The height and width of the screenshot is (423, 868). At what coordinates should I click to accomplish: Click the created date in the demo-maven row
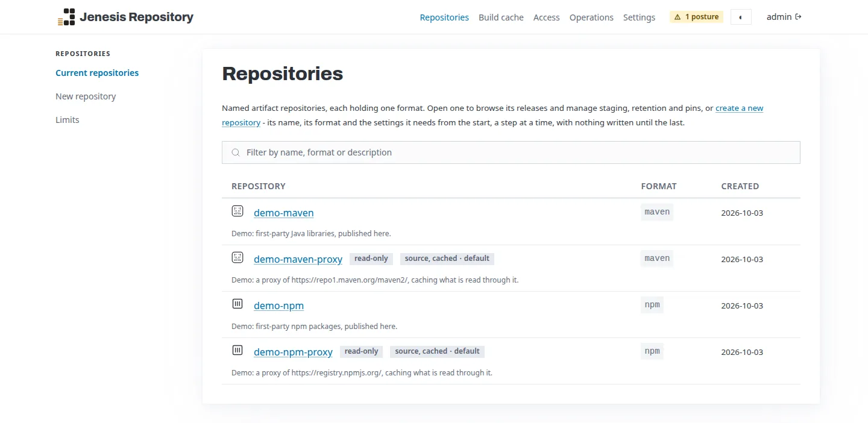tap(742, 213)
